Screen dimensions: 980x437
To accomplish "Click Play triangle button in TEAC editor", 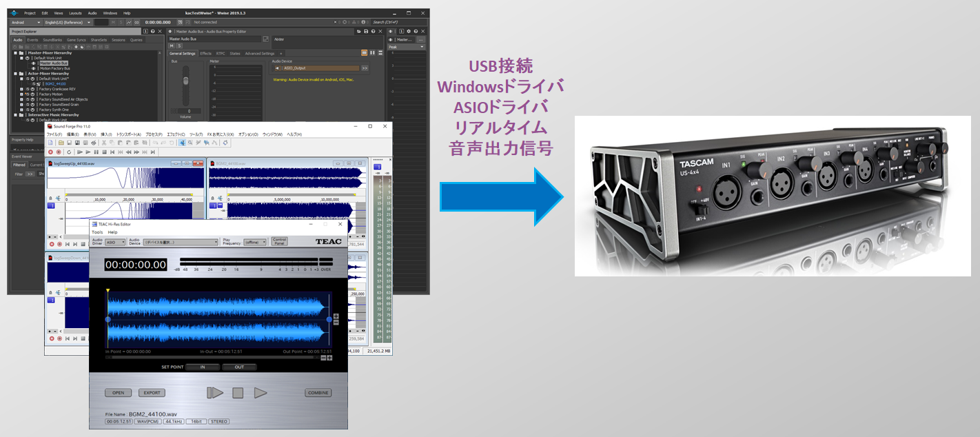I will [261, 393].
